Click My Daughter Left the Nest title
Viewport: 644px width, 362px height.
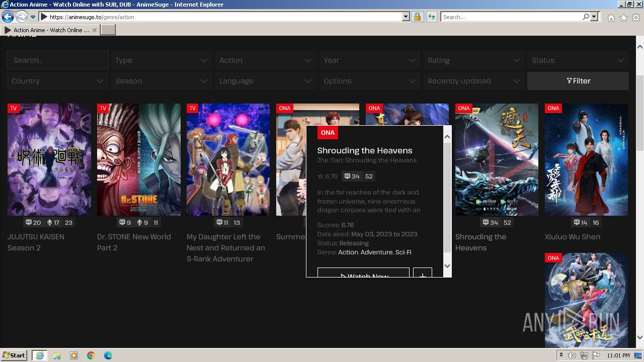pyautogui.click(x=226, y=248)
